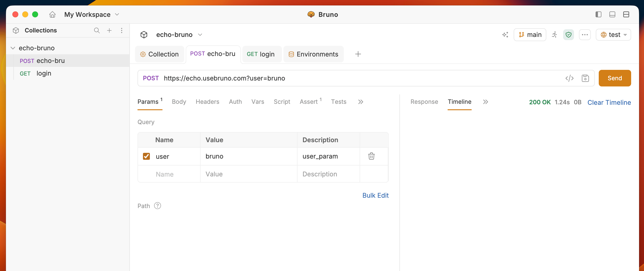Search collections with the magnifier icon
644x271 pixels.
pyautogui.click(x=97, y=30)
